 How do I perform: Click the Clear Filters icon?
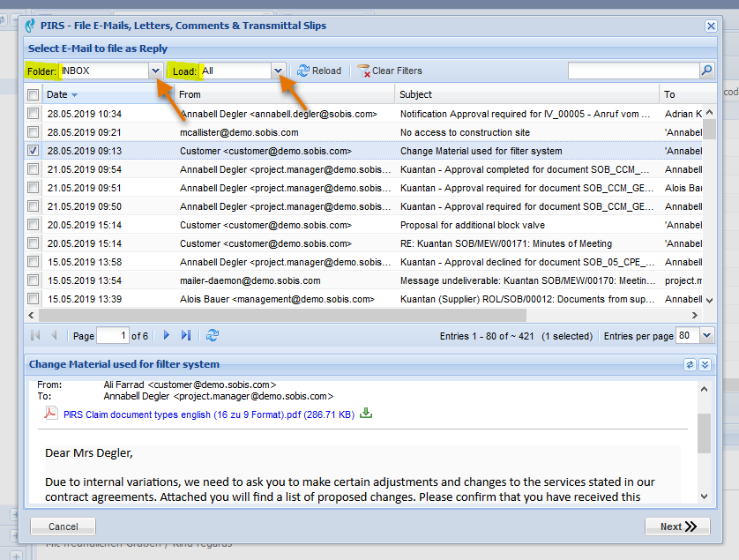pos(363,71)
